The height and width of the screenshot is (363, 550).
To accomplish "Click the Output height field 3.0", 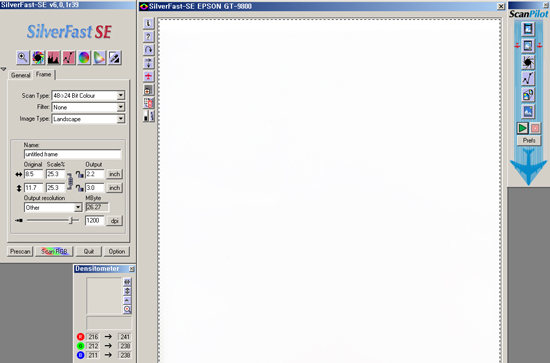I will click(x=95, y=188).
